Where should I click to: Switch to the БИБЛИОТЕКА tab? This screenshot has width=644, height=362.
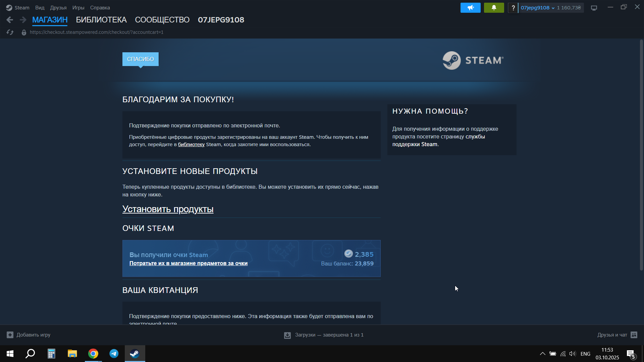point(101,20)
